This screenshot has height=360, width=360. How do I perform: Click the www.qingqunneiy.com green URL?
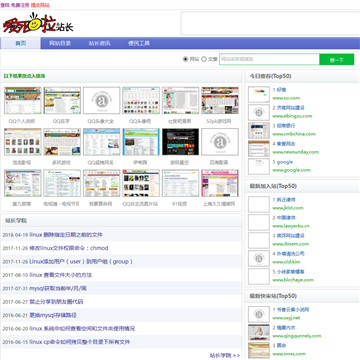coord(297,336)
